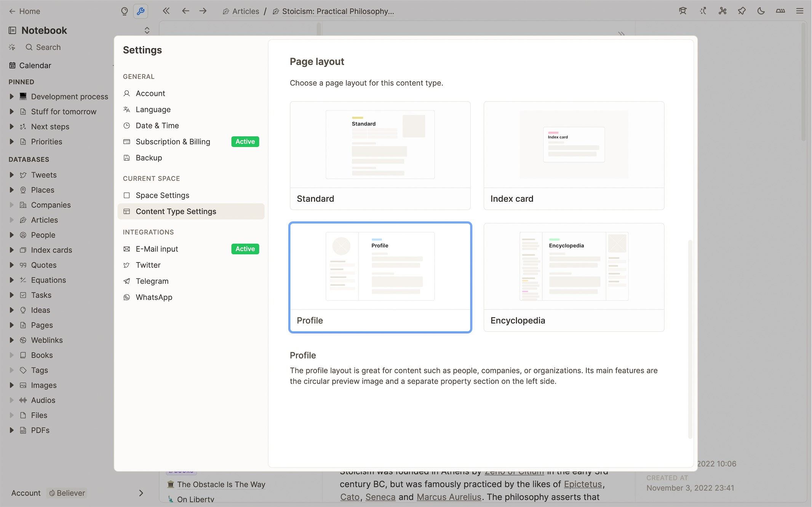Collapse the sidebar with the double chevron
This screenshot has width=812, height=507.
166,11
